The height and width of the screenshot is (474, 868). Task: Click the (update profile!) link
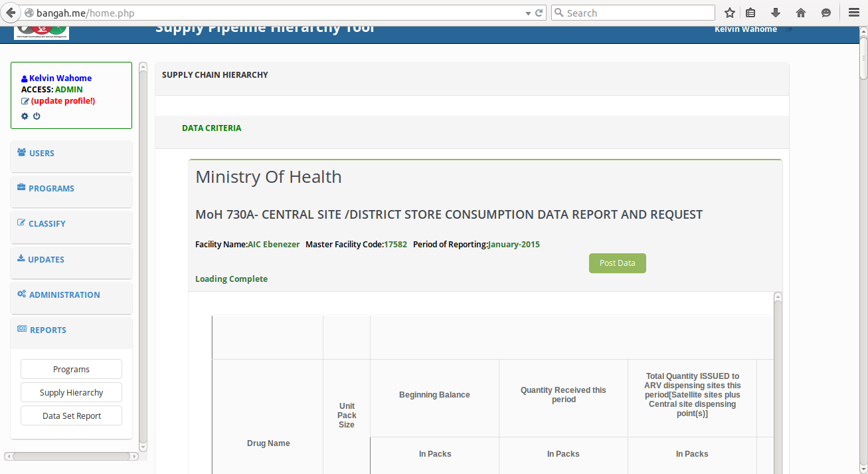click(x=63, y=101)
